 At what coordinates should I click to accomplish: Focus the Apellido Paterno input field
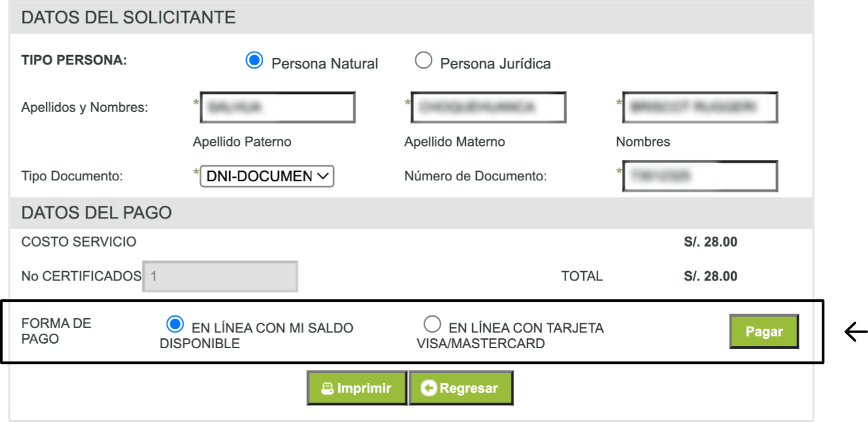(x=278, y=108)
